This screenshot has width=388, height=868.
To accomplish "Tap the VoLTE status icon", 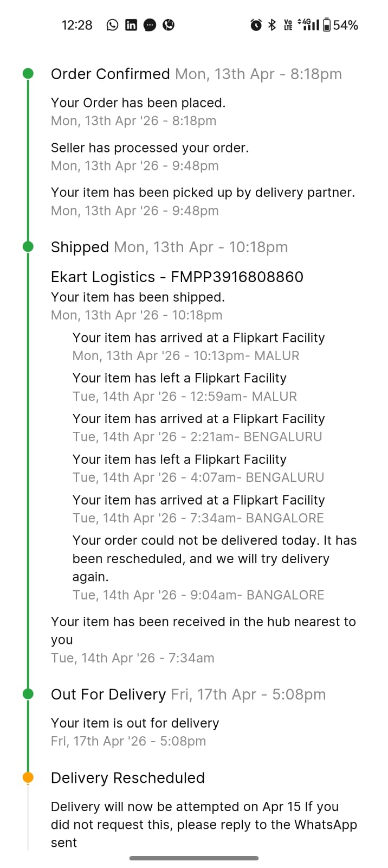I will click(288, 25).
